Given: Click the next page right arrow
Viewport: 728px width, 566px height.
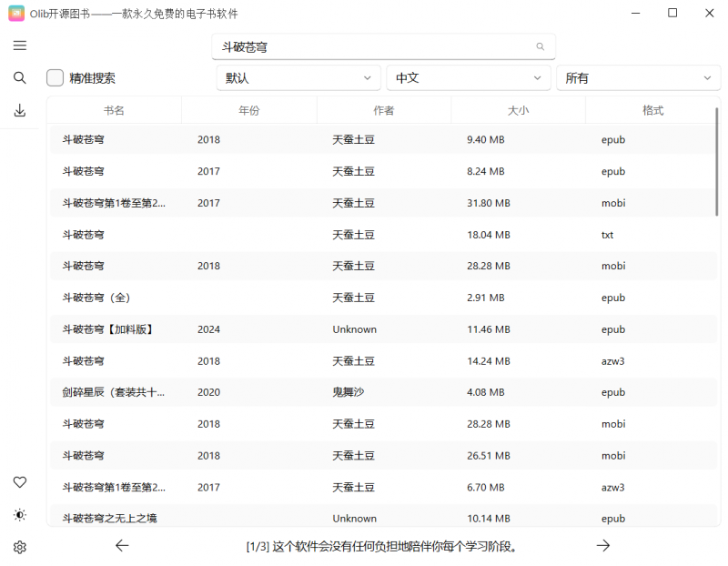Looking at the screenshot, I should [x=603, y=546].
